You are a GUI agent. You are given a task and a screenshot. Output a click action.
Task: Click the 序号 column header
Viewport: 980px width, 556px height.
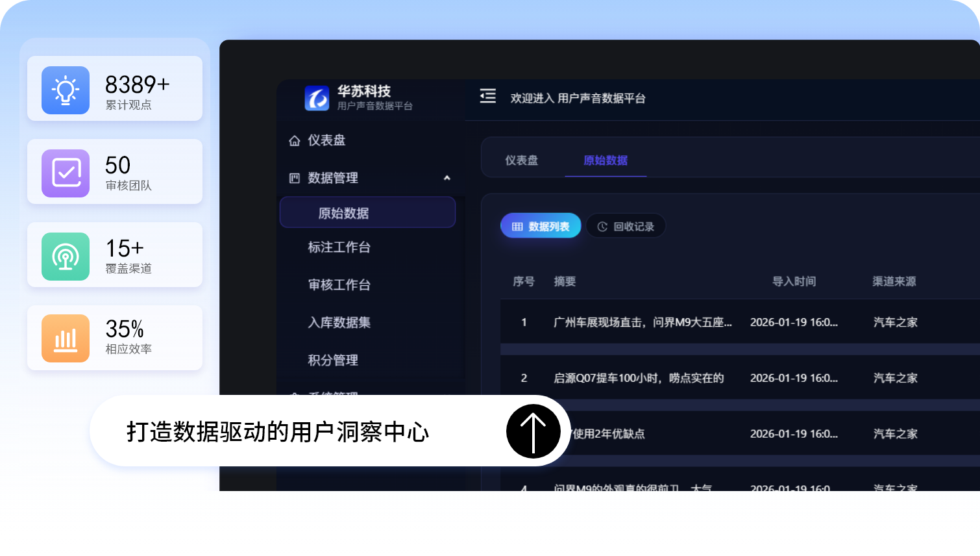(524, 281)
